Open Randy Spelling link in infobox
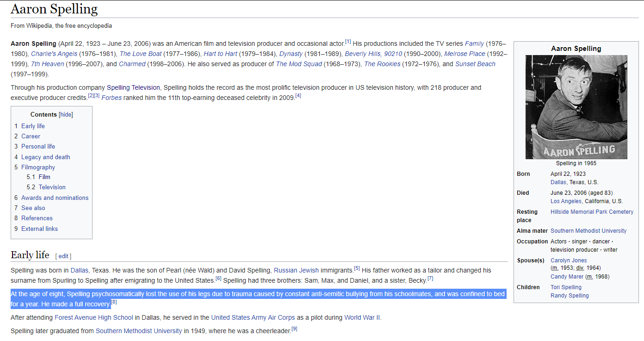 570,296
